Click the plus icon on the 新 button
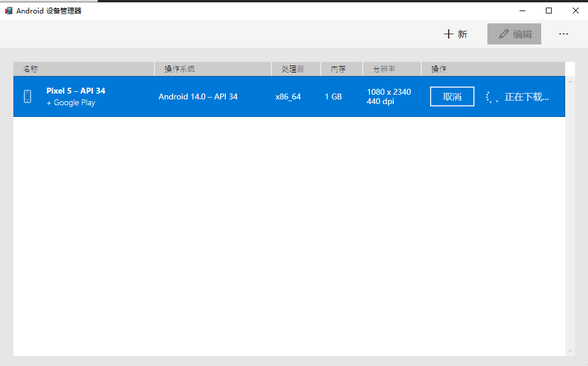This screenshot has height=366, width=588. point(448,34)
